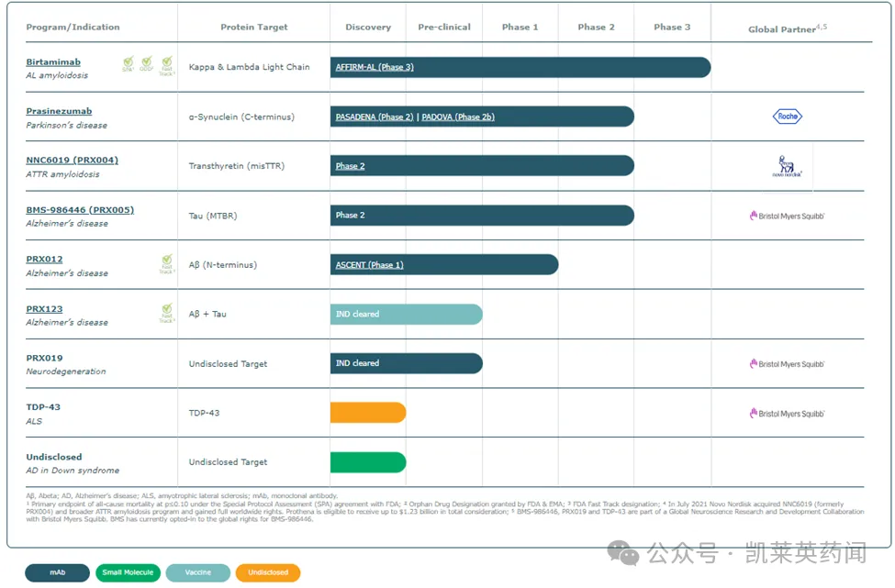Open the Prasinezumab program link

pos(59,111)
